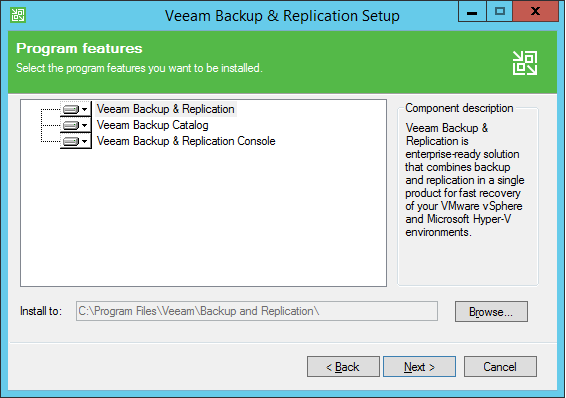Click the Veeam logo in title bar
Screen dimensions: 566x398
[x=18, y=15]
